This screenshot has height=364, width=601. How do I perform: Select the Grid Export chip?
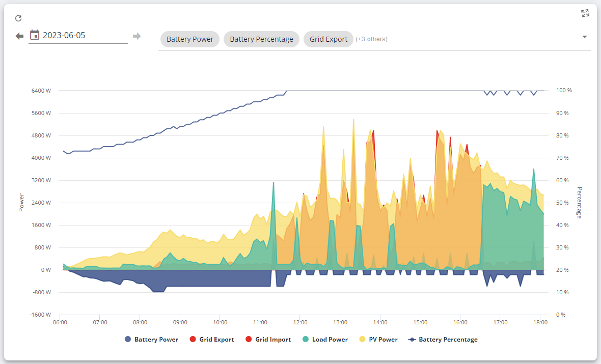(x=329, y=39)
